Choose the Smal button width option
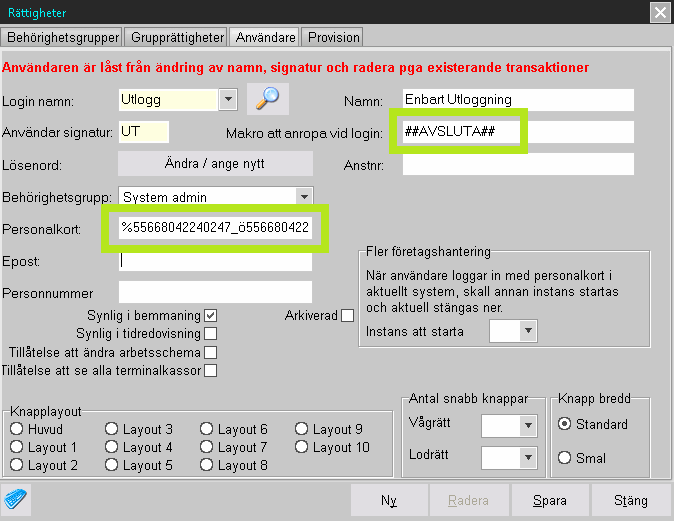The height and width of the screenshot is (521, 674). 564,458
